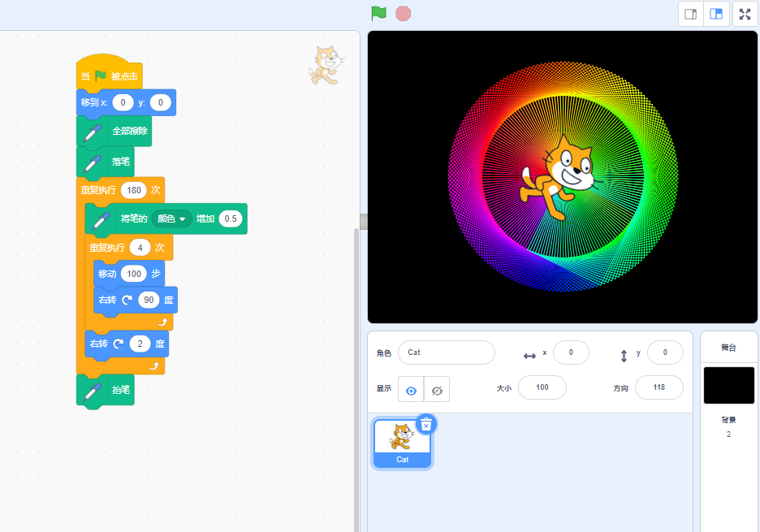The height and width of the screenshot is (532, 760).
Task: Click the pen down block
Action: coord(106,162)
